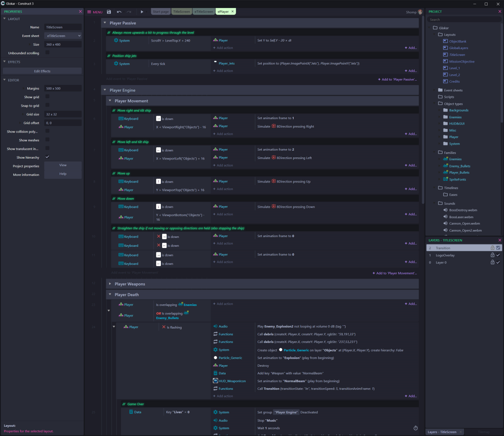Select the Particle_Generic object icon
This screenshot has height=436, width=504.
tap(215, 358)
